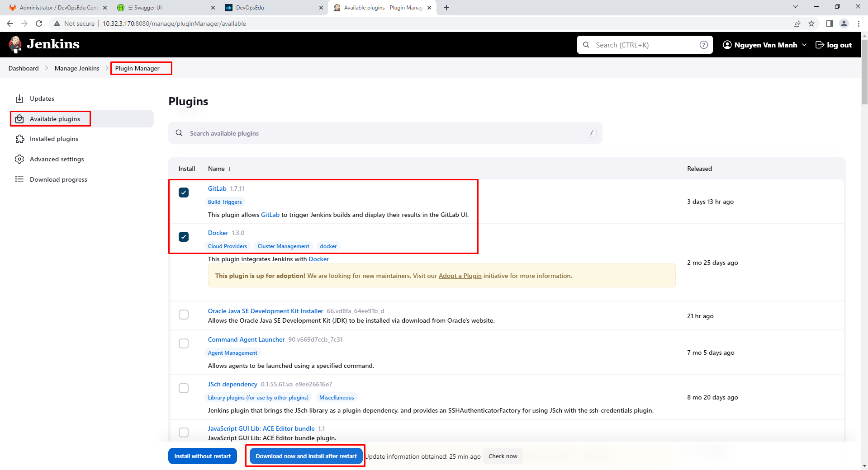Click Install without restart button
Screen dimensions: 868x470
click(x=203, y=456)
